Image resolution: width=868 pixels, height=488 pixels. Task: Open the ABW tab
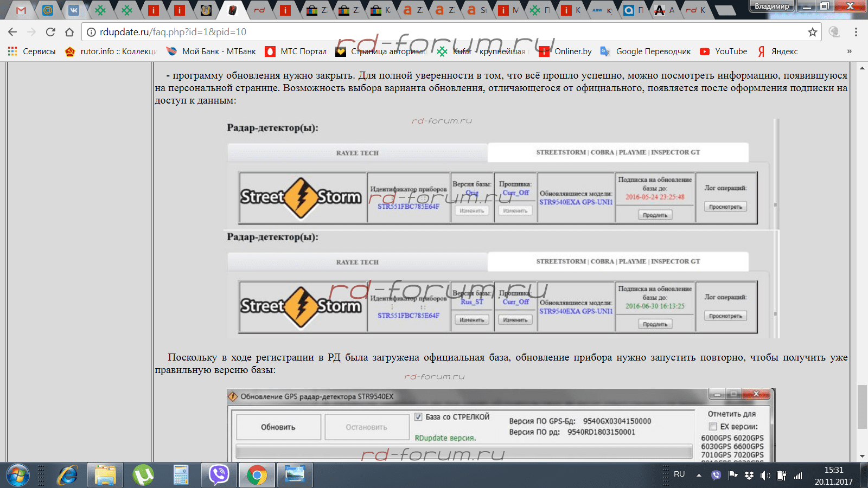click(x=601, y=10)
